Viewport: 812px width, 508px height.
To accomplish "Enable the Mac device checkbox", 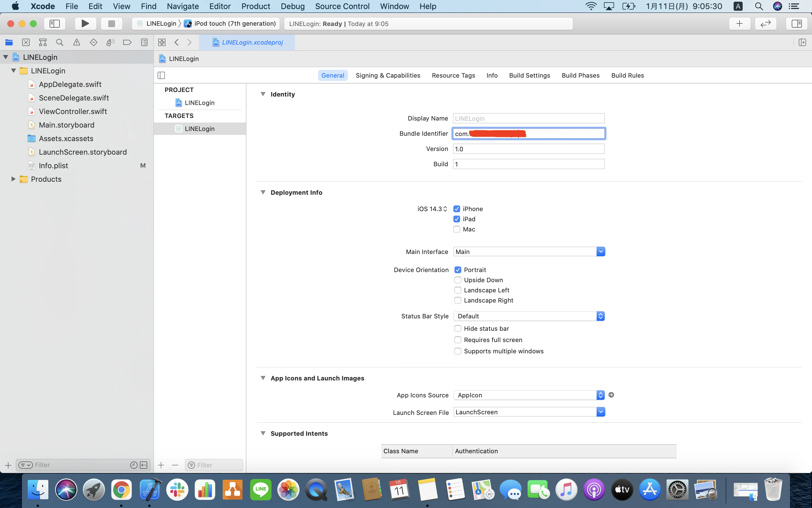I will [457, 229].
